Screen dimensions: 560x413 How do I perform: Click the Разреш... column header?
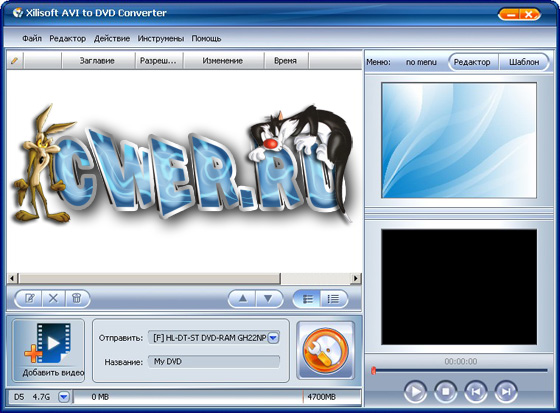tap(158, 61)
